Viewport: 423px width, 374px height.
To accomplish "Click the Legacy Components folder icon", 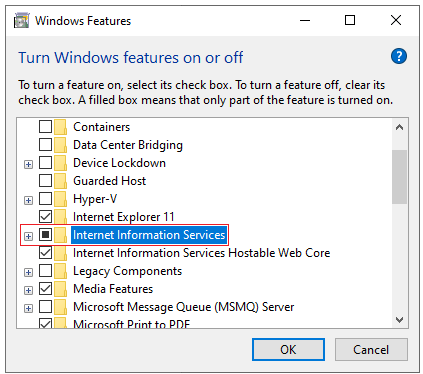I will (x=60, y=271).
